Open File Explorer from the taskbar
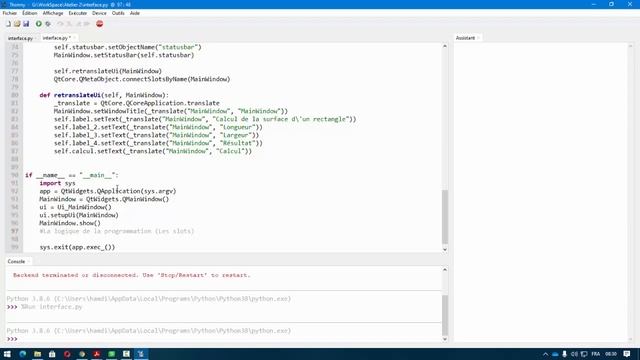Viewport: 640px width, 360px height. [x=38, y=354]
